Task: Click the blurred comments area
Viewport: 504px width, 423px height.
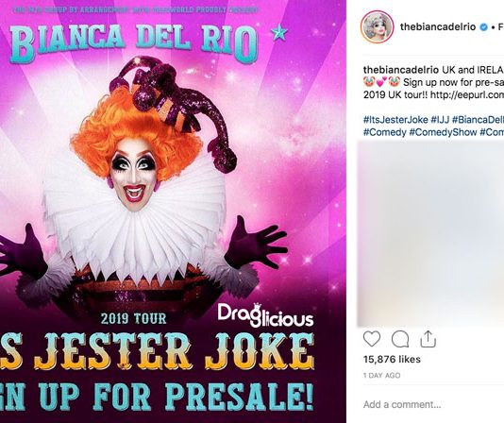Action: point(430,233)
